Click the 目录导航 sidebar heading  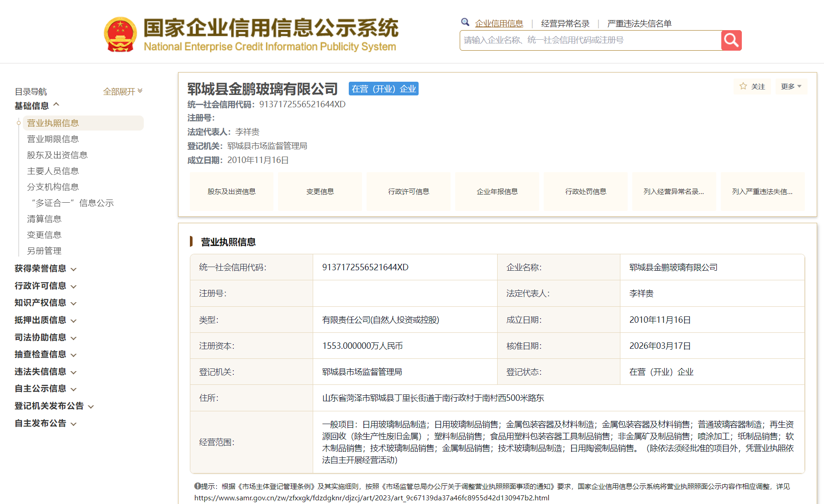(x=31, y=91)
